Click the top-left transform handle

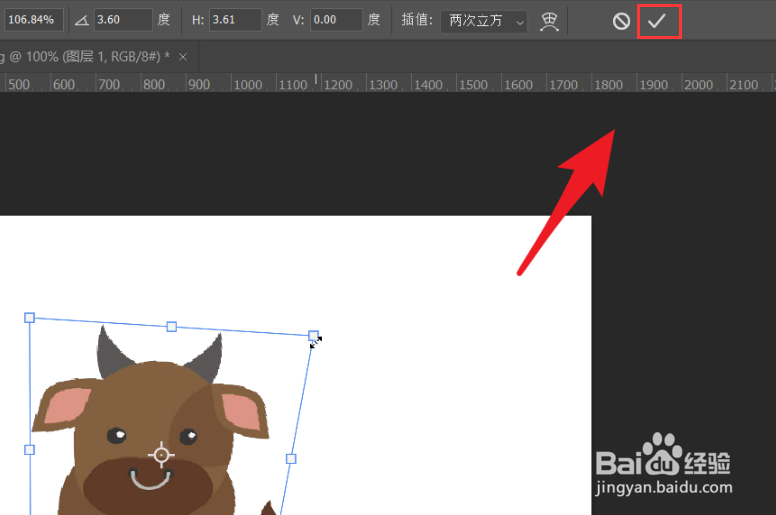tap(30, 318)
